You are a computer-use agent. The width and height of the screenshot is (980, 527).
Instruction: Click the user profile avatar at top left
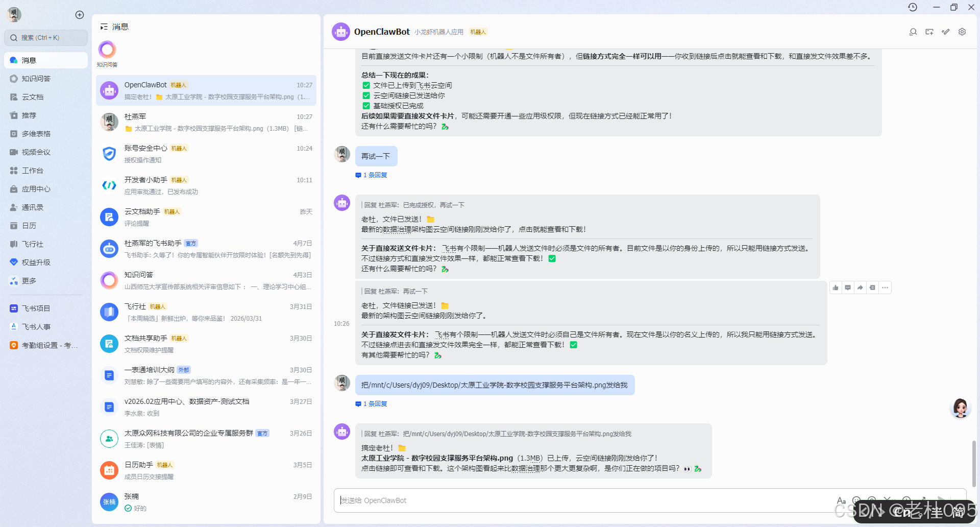click(14, 15)
